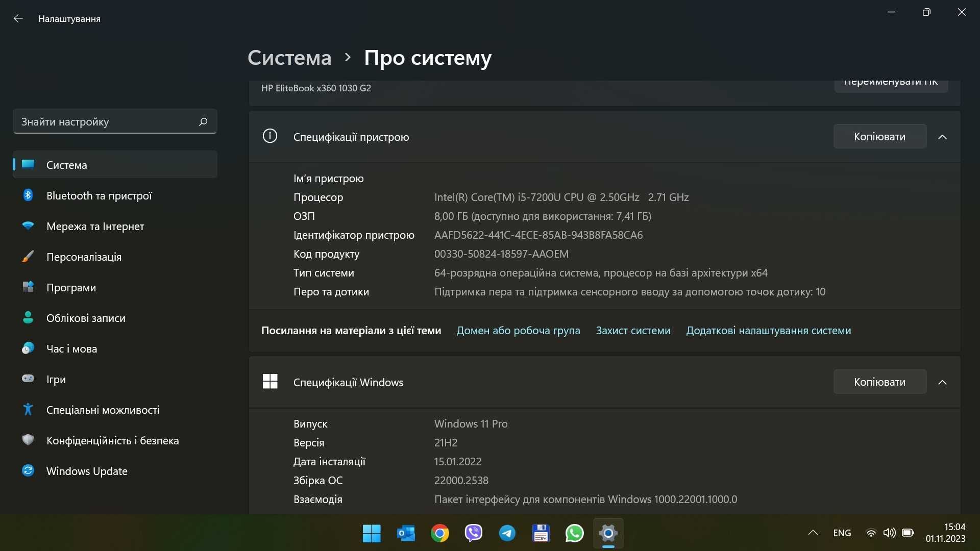Click the Settings gear taskbar icon
This screenshot has width=980, height=551.
[608, 534]
